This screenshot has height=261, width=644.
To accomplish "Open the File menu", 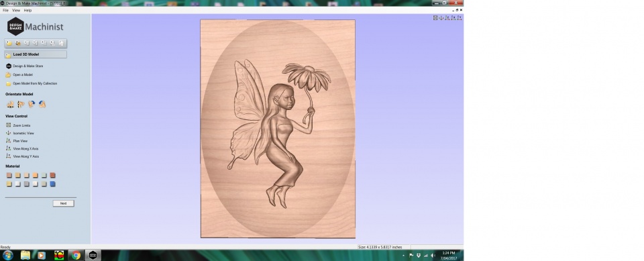I will (5, 10).
